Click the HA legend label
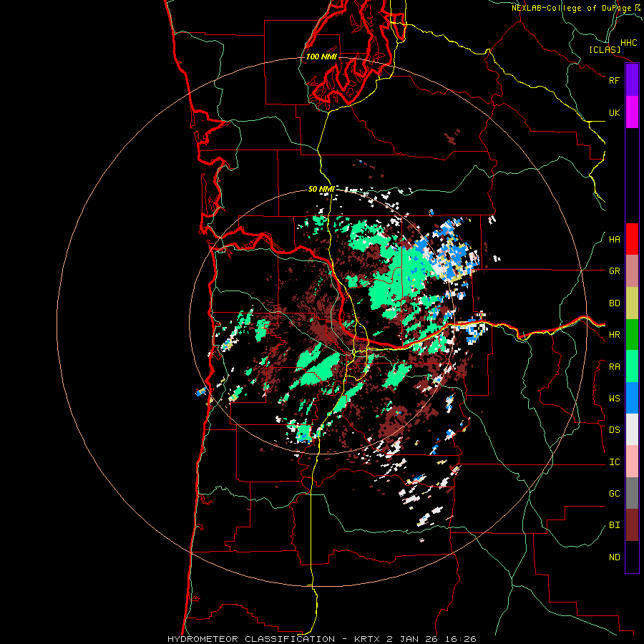This screenshot has height=644, width=644. point(614,240)
